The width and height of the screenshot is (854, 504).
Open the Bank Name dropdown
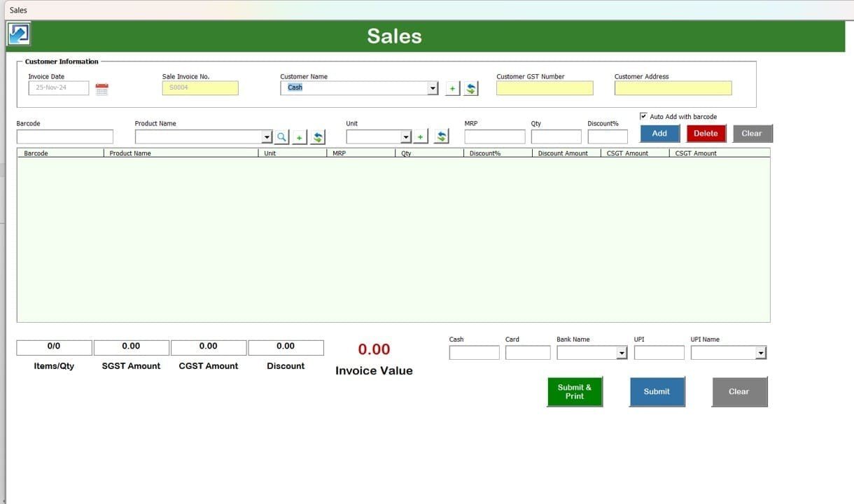(622, 353)
